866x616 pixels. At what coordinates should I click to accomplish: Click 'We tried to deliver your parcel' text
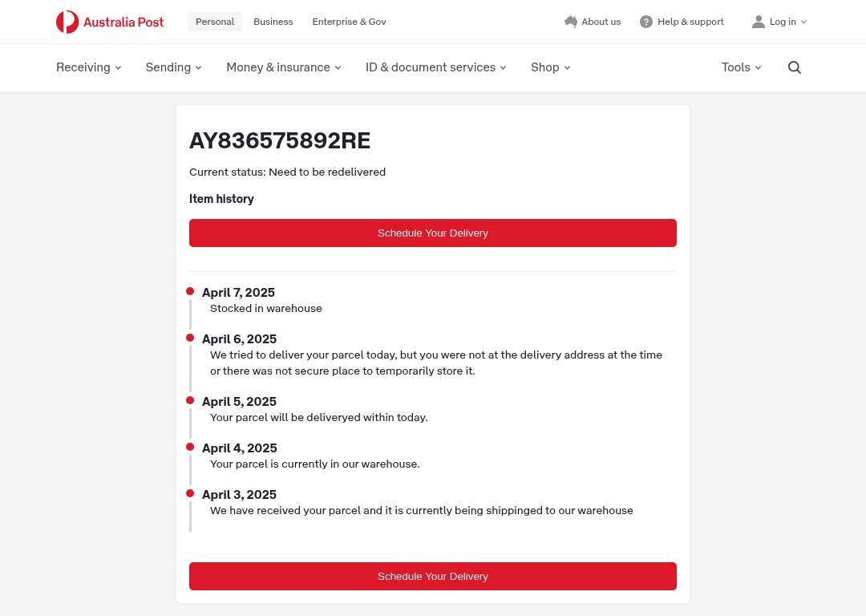tap(435, 363)
